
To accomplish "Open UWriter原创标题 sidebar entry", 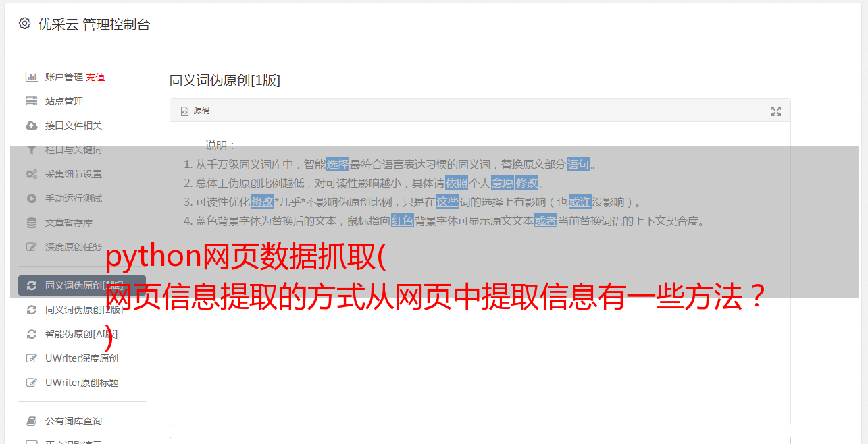I will coord(82,383).
